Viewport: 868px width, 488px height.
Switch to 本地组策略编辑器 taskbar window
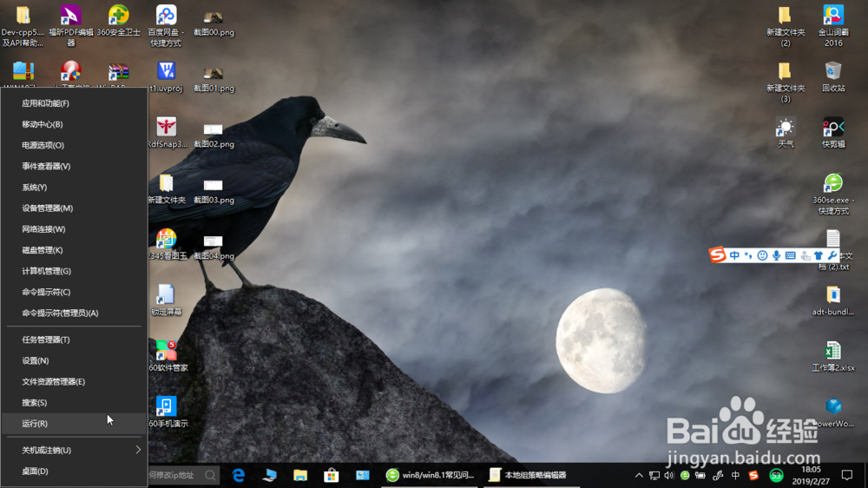tap(532, 475)
